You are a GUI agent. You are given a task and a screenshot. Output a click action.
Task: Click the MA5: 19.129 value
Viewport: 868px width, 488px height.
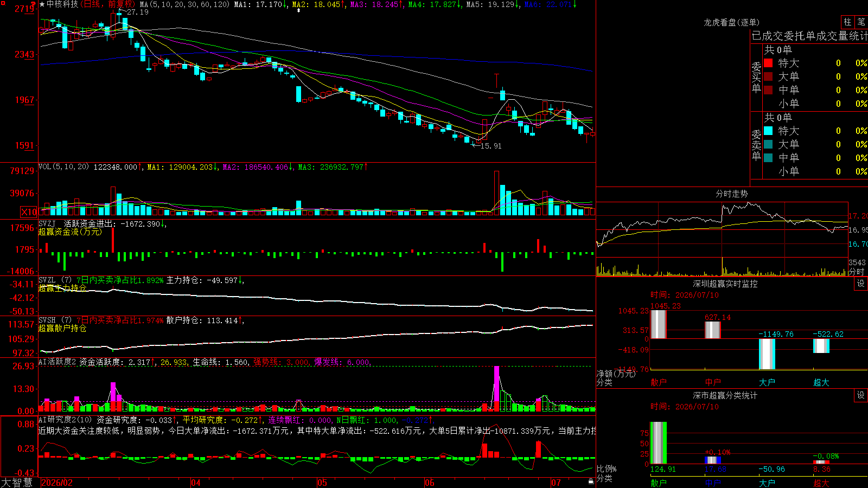pos(493,4)
